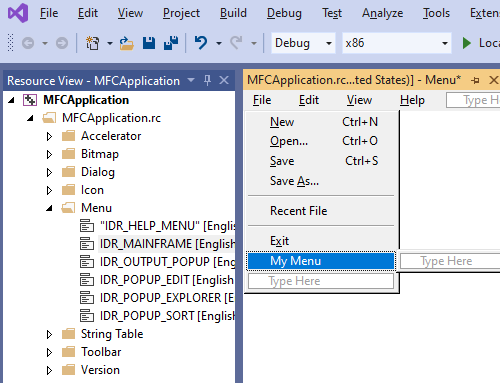
Task: Select the Open... menu item
Action: pos(321,141)
